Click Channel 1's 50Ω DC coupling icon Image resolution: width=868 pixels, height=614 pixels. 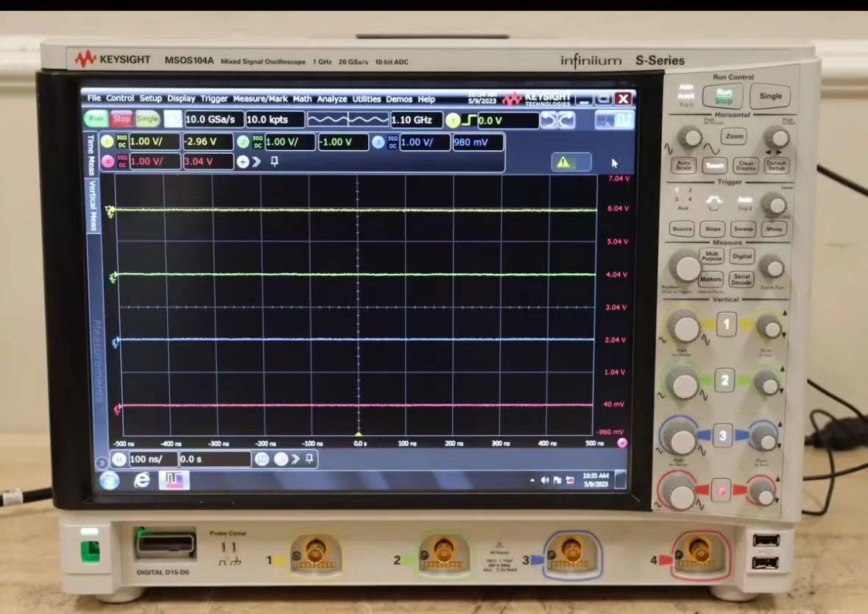[x=121, y=141]
